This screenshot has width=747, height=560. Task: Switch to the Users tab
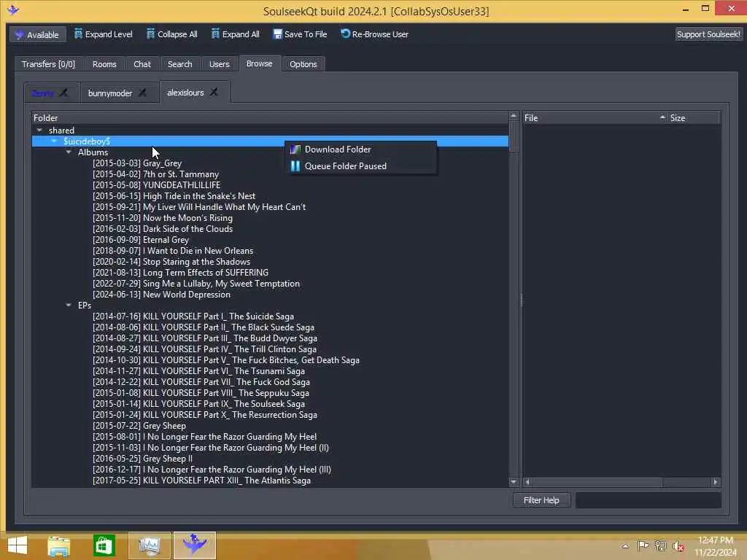[219, 64]
